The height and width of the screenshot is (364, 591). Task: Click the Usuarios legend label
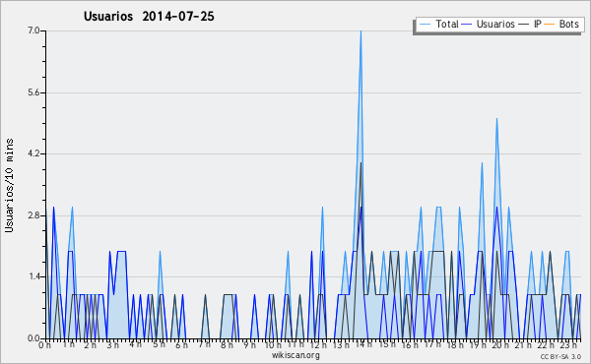(495, 24)
